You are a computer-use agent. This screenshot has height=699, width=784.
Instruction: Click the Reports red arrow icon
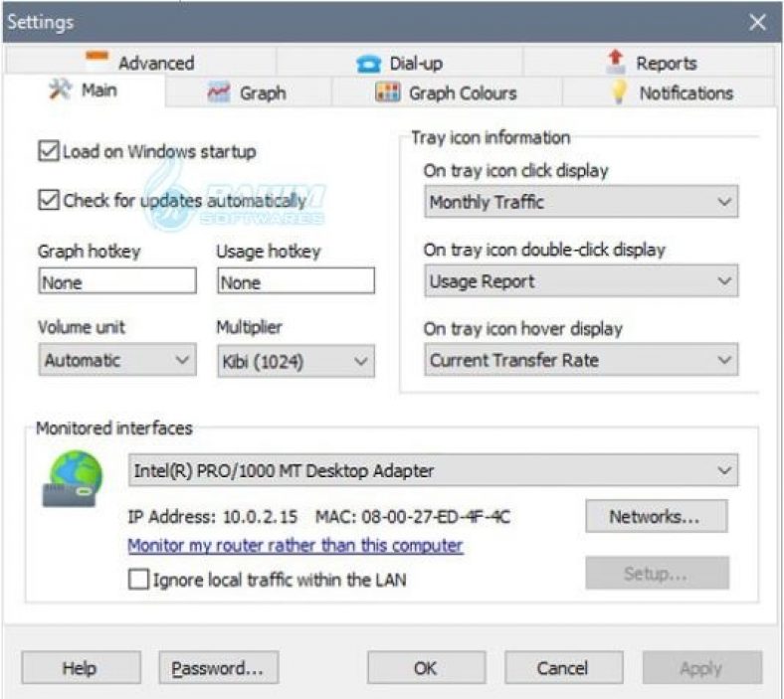tap(616, 62)
